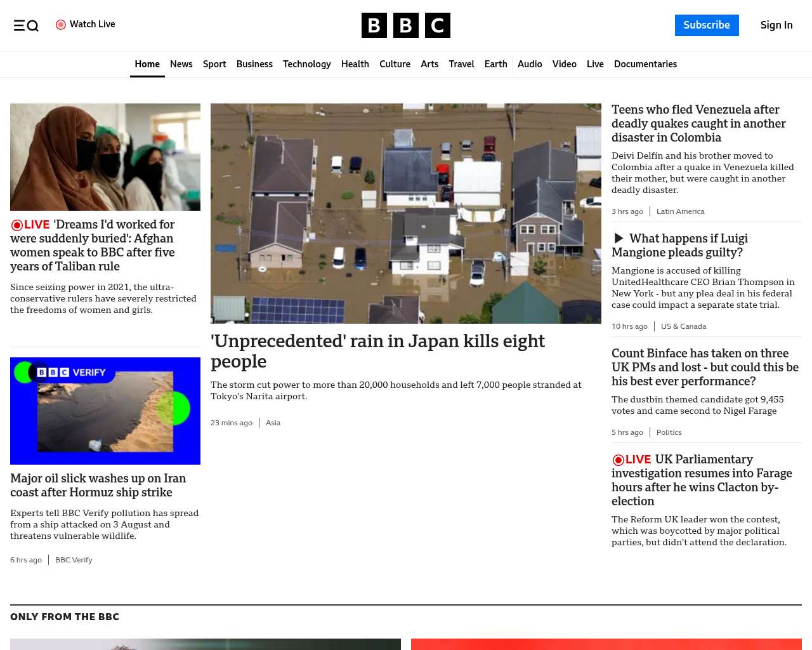
Task: Open the Documentaries section
Action: tap(645, 64)
